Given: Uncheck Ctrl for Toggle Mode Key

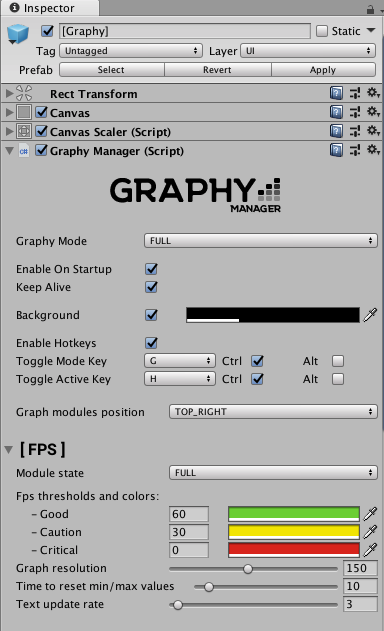Looking at the screenshot, I should point(257,361).
